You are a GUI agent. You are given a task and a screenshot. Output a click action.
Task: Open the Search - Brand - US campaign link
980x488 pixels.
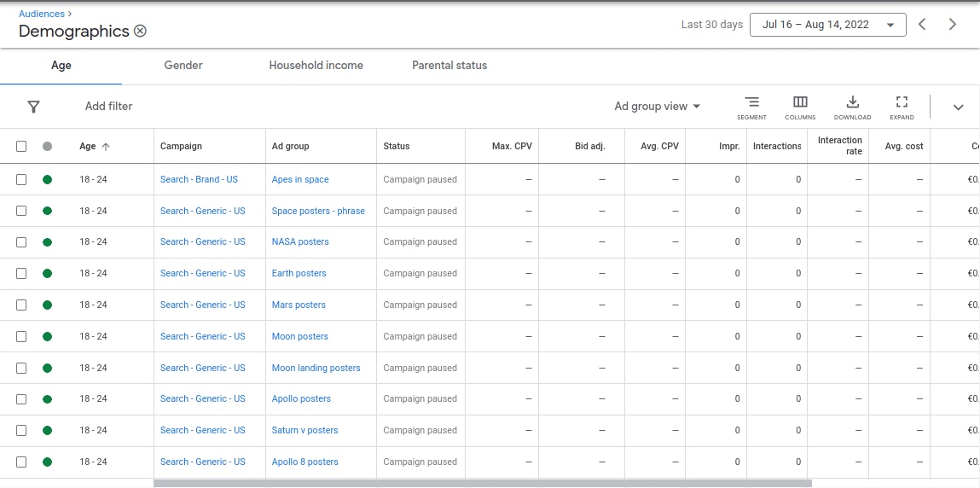[x=199, y=179]
